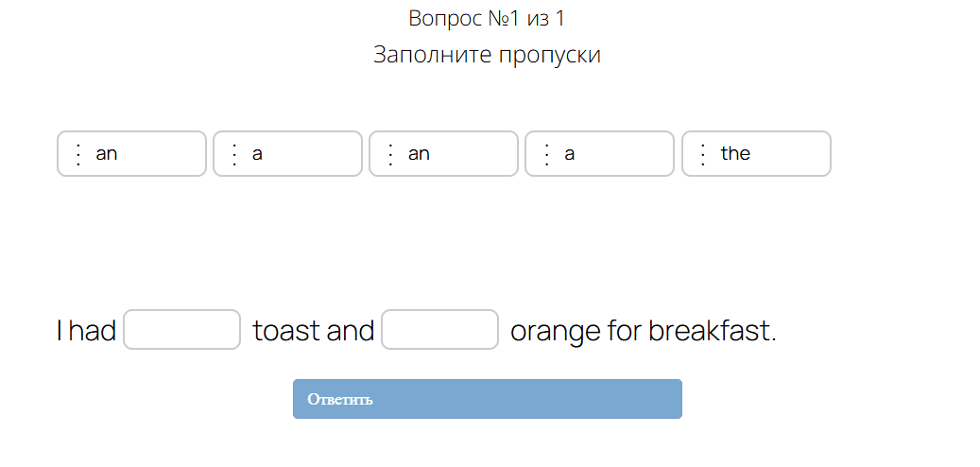
Task: Select the second "a" word label
Action: [x=570, y=153]
